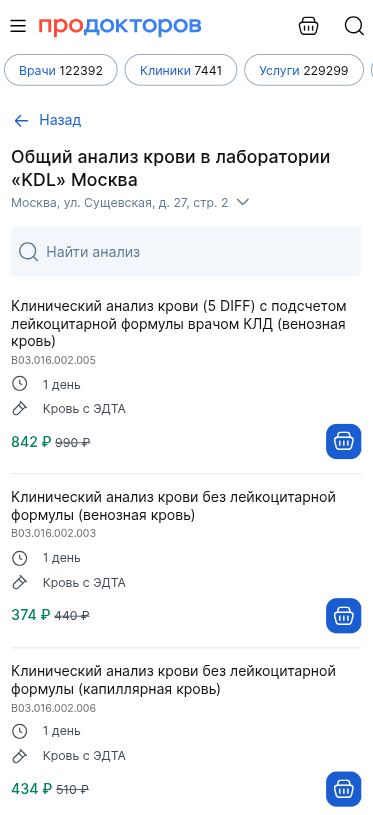Open the hamburger menu
The height and width of the screenshot is (815, 373).
tap(18, 26)
